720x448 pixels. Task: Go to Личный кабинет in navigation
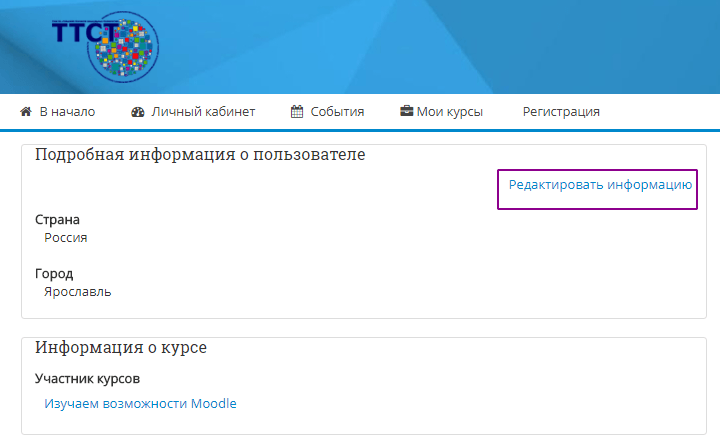[203, 112]
